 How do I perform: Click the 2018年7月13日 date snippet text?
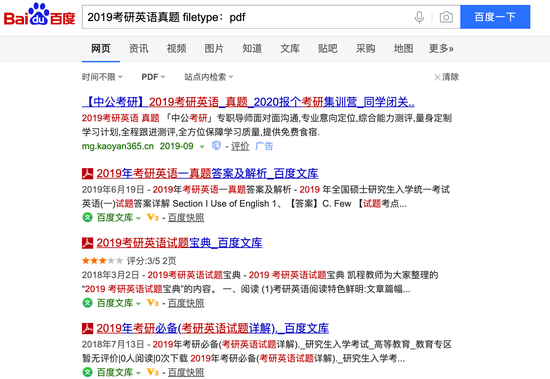coord(113,344)
